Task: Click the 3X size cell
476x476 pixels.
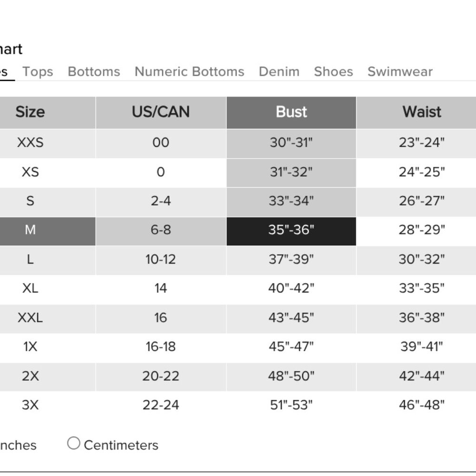Action: click(x=30, y=405)
